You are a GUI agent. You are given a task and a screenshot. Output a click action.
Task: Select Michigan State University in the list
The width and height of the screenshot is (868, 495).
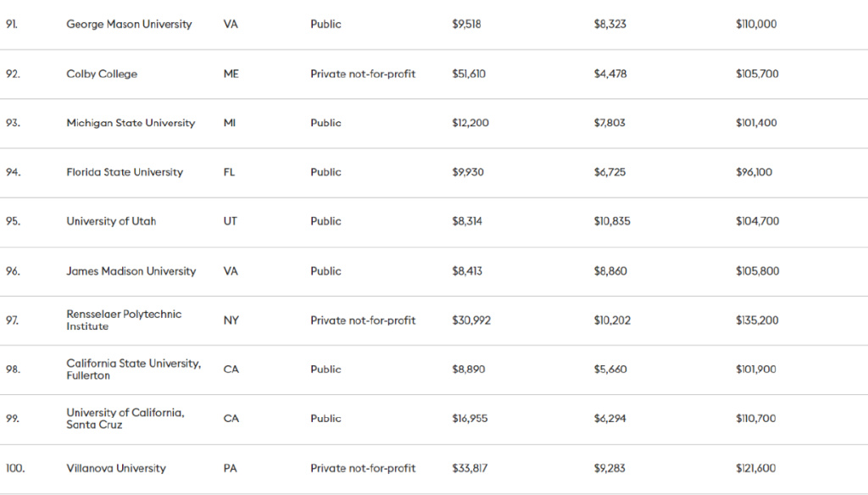coord(131,123)
